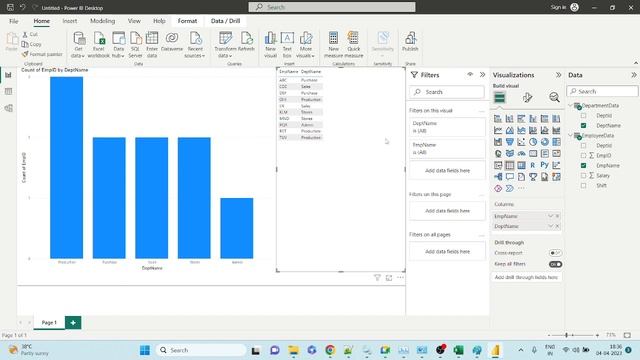Select the Build visual fields tab

pos(500,98)
